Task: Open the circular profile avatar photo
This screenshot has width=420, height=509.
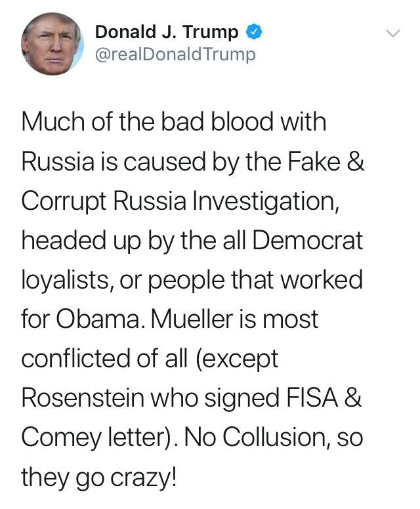Action: point(52,44)
